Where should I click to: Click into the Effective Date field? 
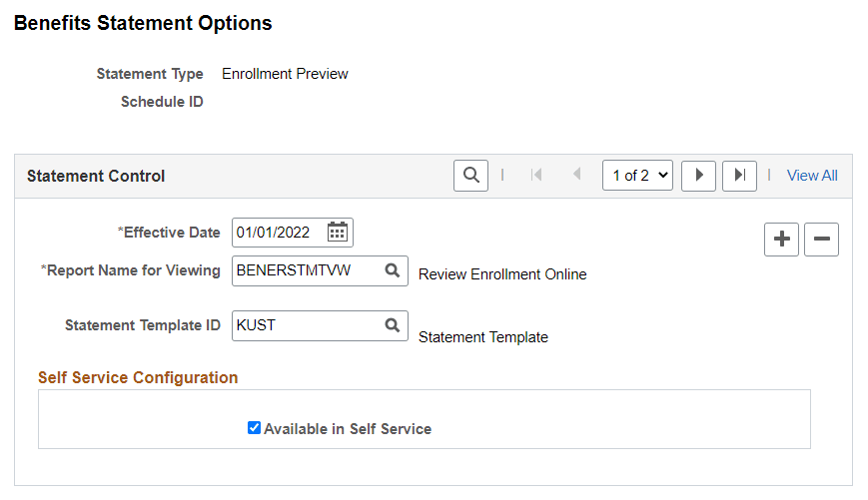tap(279, 233)
